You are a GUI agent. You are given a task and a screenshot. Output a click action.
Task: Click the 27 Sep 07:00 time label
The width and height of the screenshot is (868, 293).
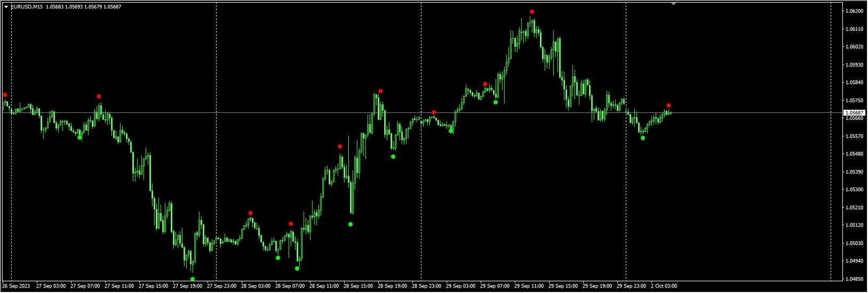pos(85,287)
